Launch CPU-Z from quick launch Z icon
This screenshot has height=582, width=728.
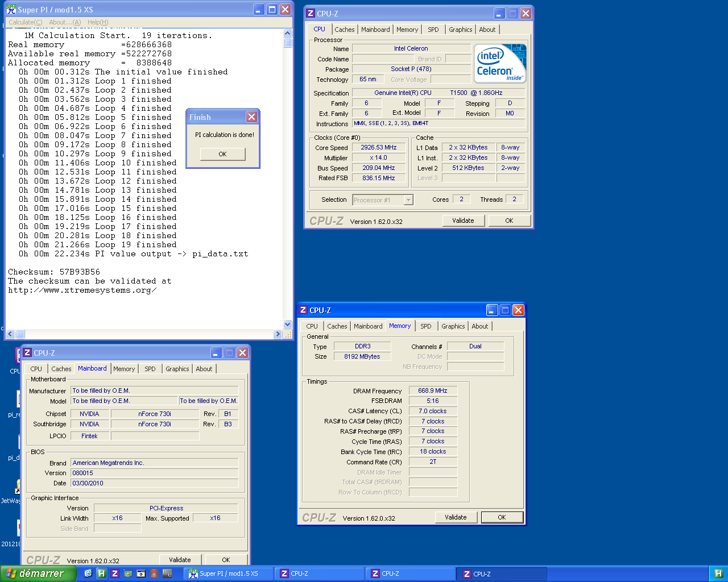(x=114, y=573)
